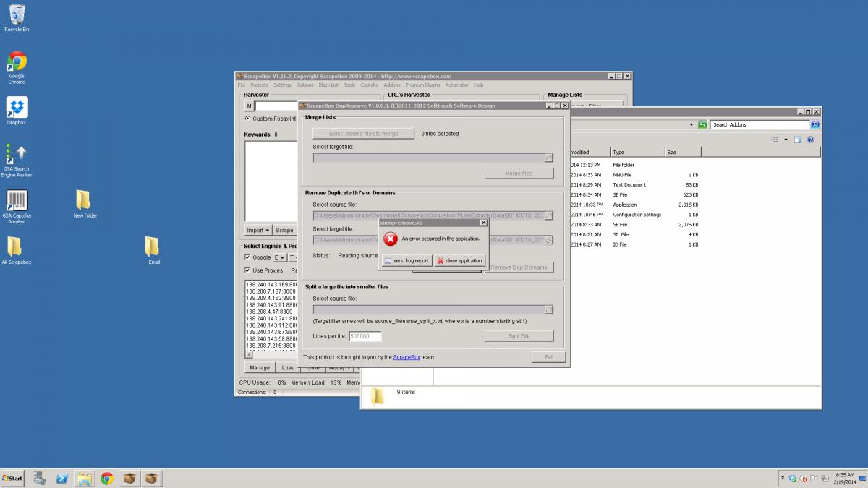
Task: Open the Automator menu
Action: point(457,85)
